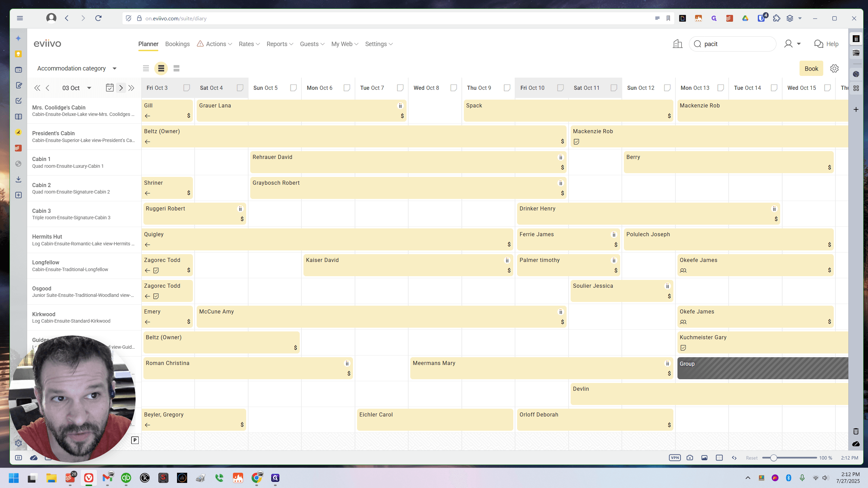Expand the Rates menu dropdown
This screenshot has height=488, width=868.
(x=249, y=44)
